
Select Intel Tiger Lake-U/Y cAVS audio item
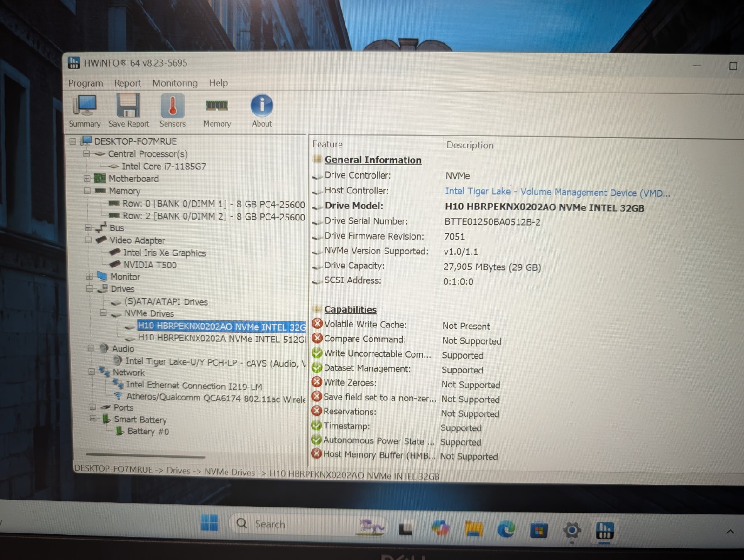coord(215,362)
